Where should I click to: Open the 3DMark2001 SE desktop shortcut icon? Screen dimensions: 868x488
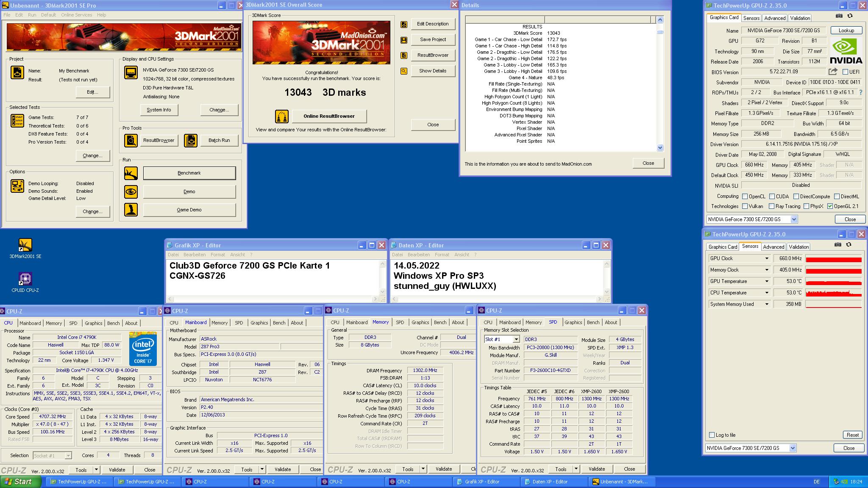point(25,245)
